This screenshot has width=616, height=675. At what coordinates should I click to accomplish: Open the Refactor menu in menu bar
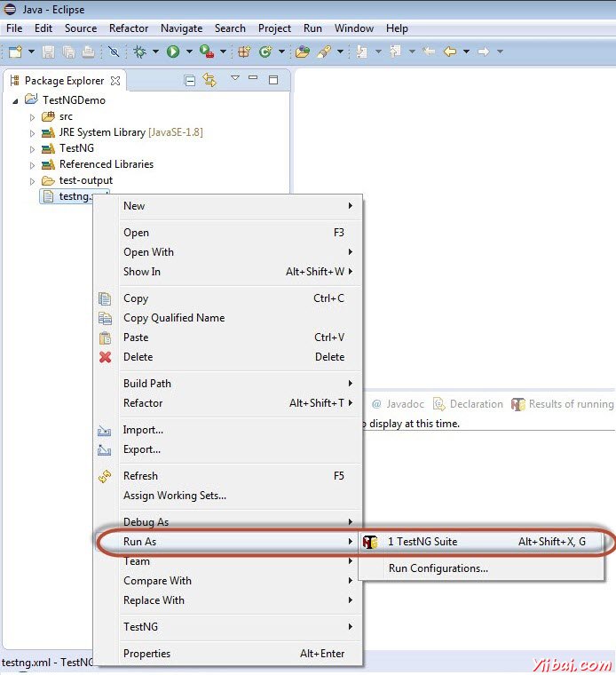[129, 28]
